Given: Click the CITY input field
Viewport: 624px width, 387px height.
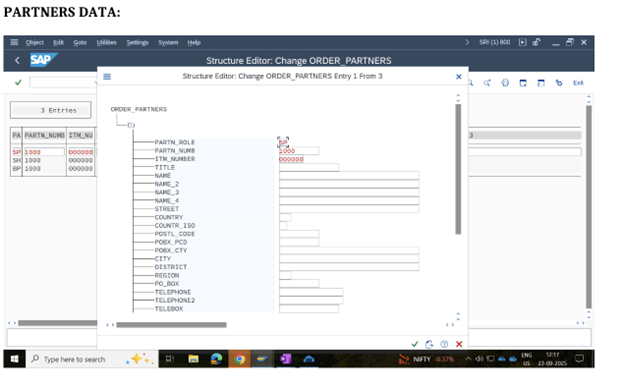Looking at the screenshot, I should [349, 259].
